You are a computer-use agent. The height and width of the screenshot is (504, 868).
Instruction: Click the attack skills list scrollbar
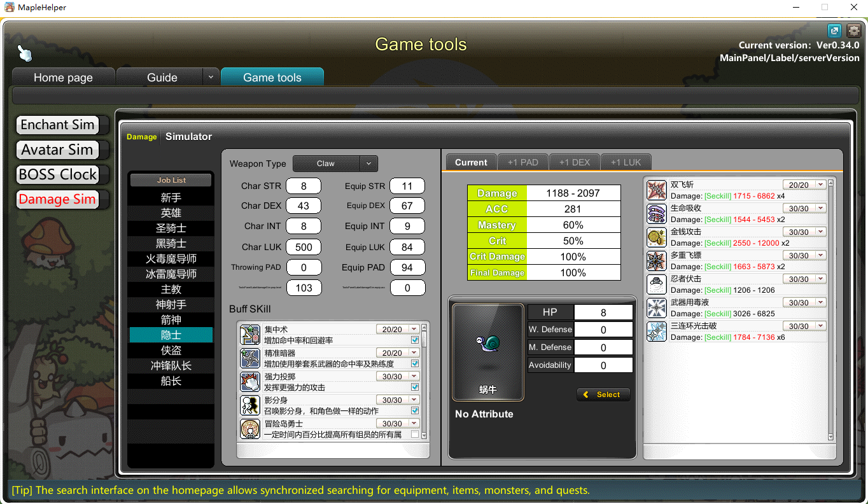coord(830,311)
